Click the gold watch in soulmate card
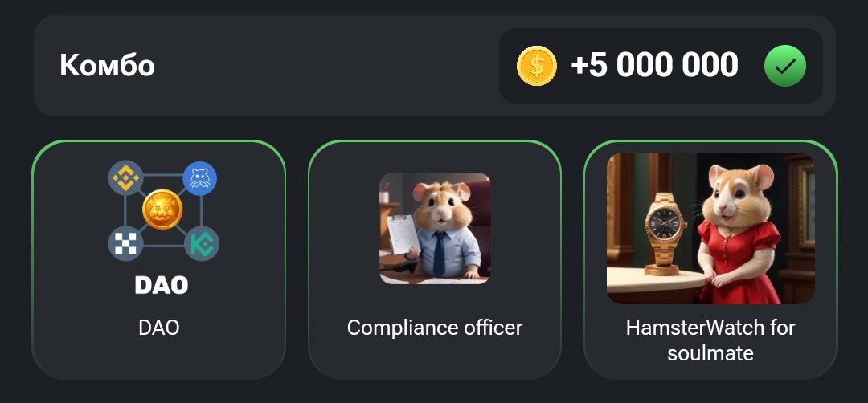Viewport: 868px width, 403px height. pyautogui.click(x=665, y=234)
